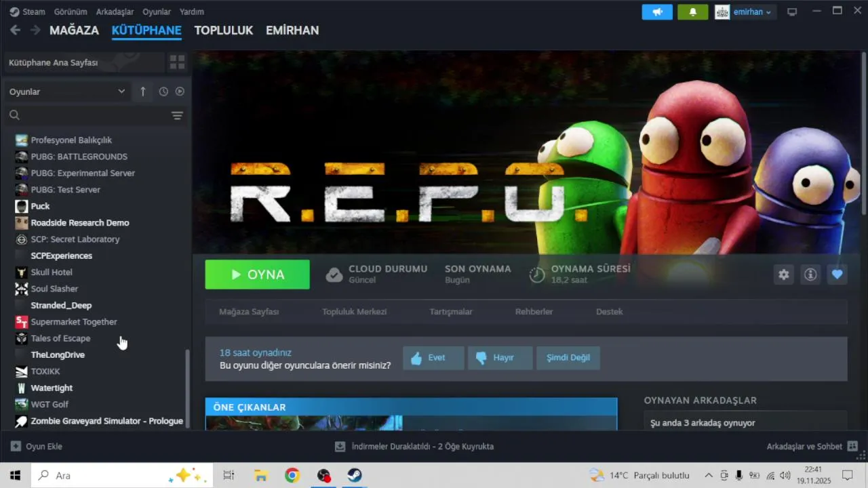Click the blue announcements megaphone icon
Viewport: 868px width, 488px height.
tap(657, 12)
